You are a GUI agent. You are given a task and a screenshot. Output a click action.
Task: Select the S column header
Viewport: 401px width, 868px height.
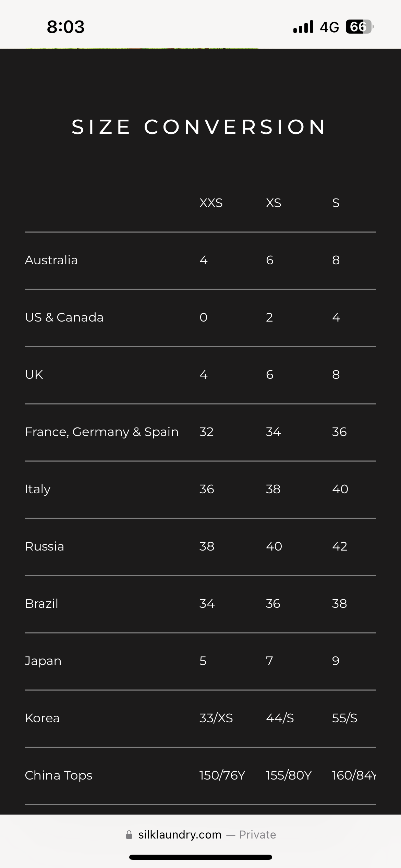point(336,203)
